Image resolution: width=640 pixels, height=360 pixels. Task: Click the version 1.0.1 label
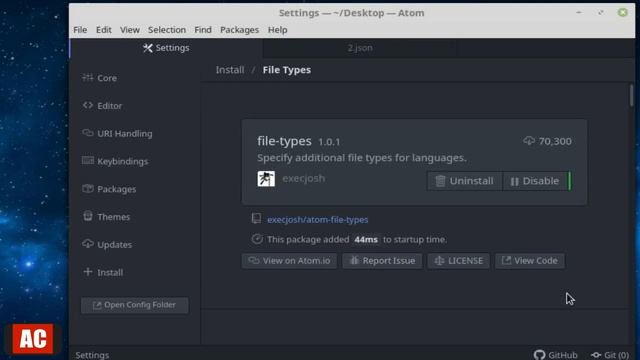[329, 142]
